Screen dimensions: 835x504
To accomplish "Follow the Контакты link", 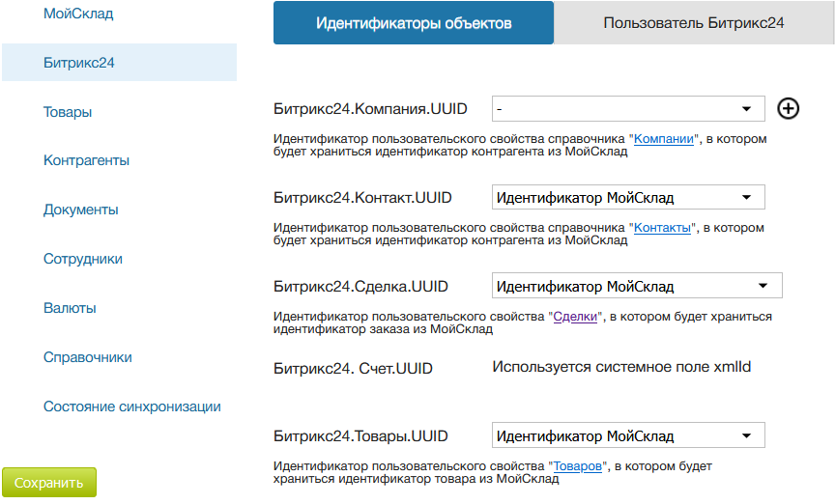I will tap(663, 228).
